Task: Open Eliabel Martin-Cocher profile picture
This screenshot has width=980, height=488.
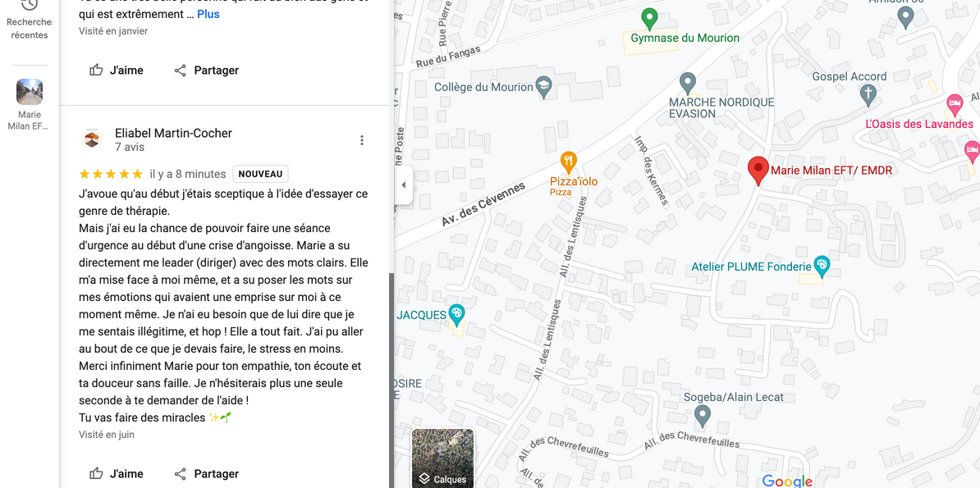Action: point(92,139)
